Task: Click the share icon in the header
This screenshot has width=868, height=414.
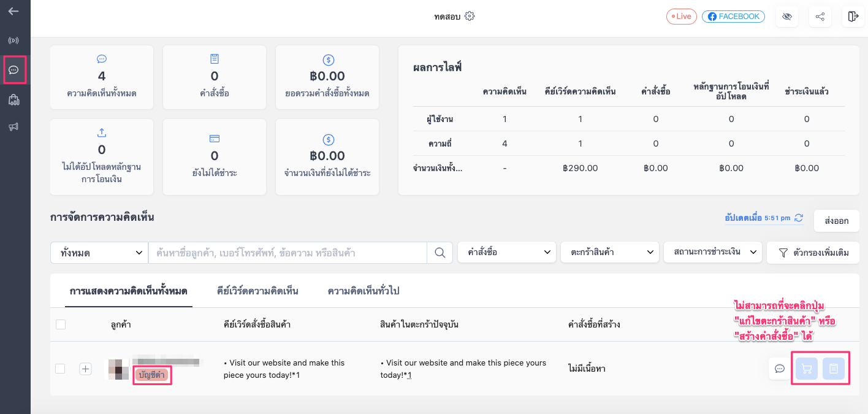Action: click(820, 17)
